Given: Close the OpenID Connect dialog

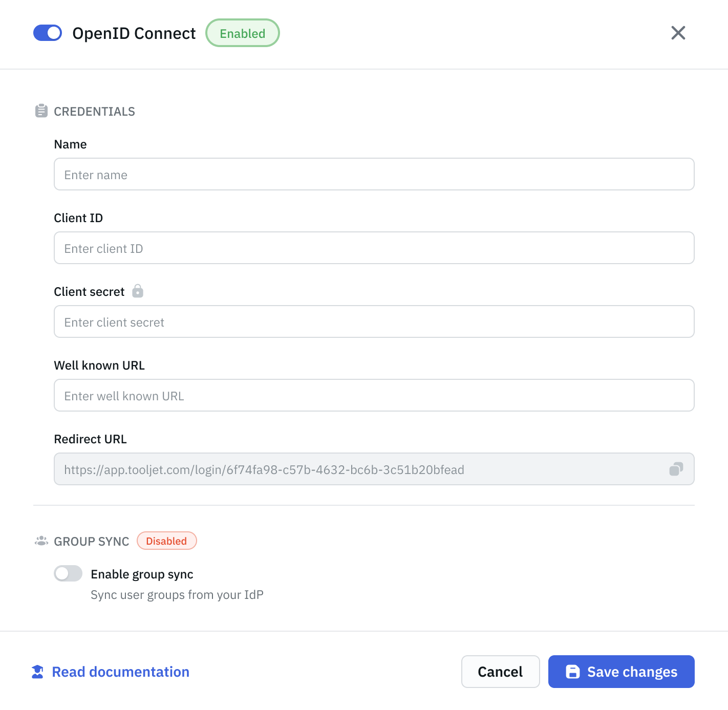Looking at the screenshot, I should (678, 33).
